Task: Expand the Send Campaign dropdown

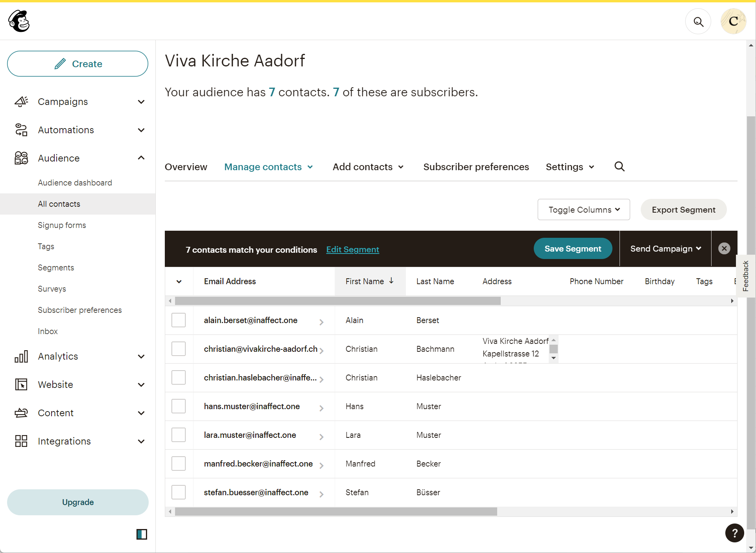Action: click(x=666, y=249)
